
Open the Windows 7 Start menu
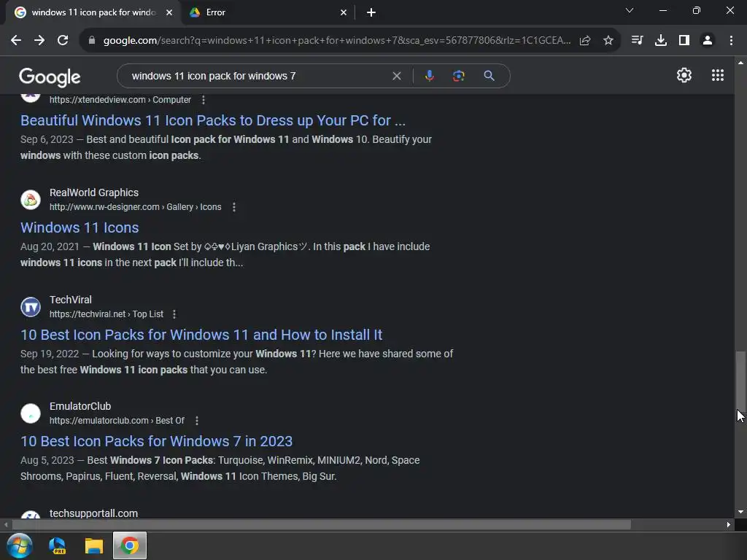coord(20,545)
